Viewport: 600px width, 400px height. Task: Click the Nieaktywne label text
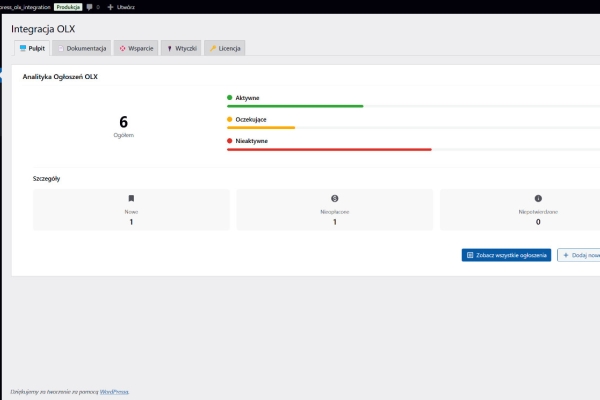coord(251,141)
